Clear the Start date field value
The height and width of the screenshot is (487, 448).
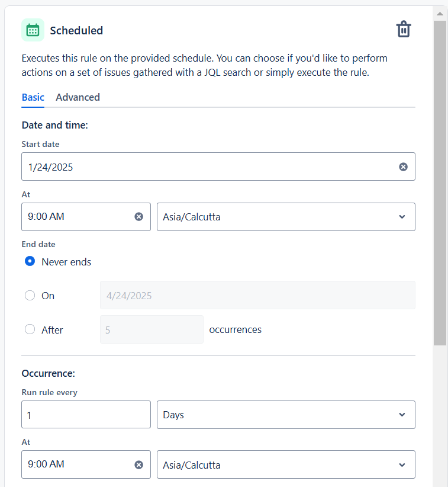click(403, 167)
